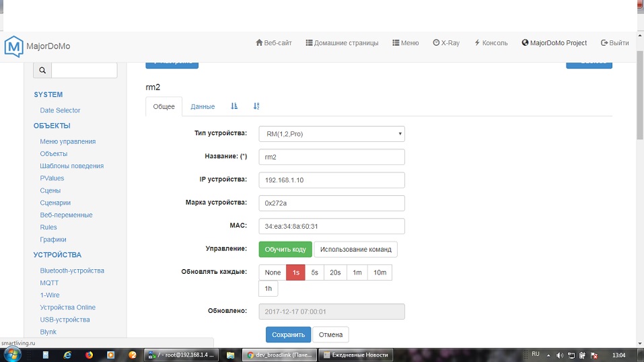Open Rules sidebar link
644x362 pixels.
[48, 227]
